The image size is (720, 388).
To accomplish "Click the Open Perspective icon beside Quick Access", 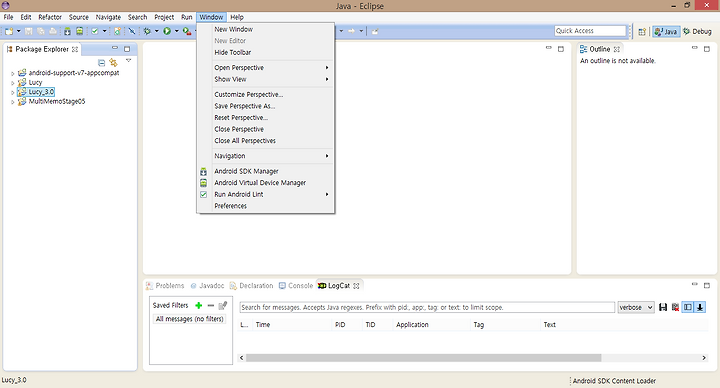I will coord(642,31).
